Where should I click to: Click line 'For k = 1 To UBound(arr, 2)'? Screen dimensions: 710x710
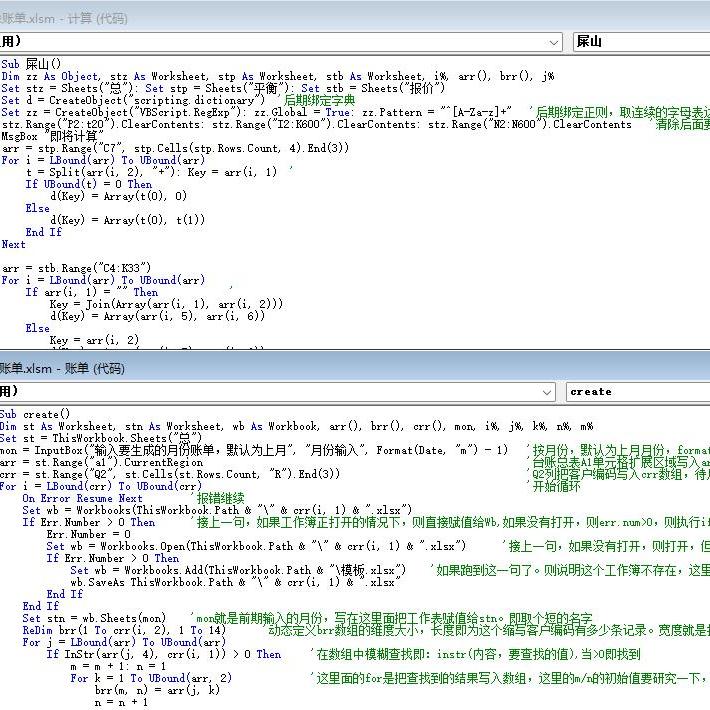point(151,678)
